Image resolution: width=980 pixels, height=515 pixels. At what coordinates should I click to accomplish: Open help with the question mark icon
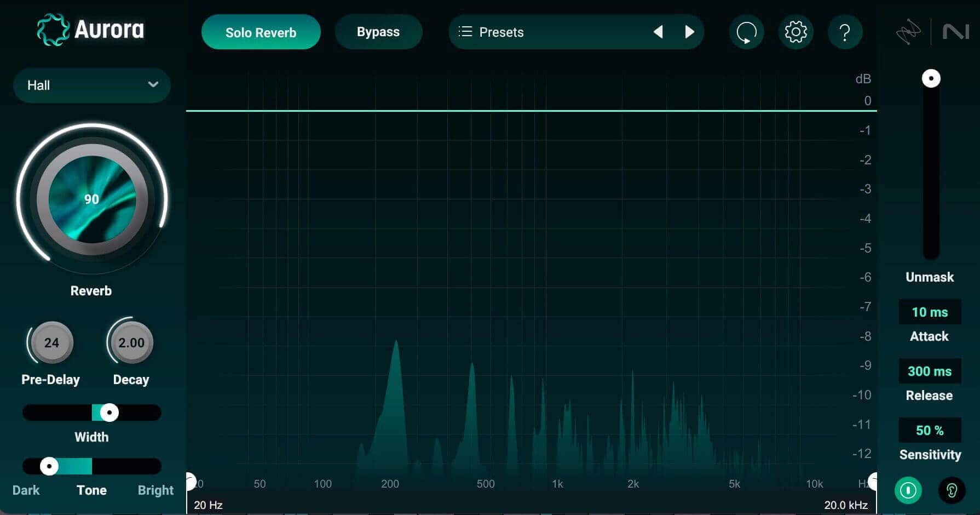[x=845, y=32]
